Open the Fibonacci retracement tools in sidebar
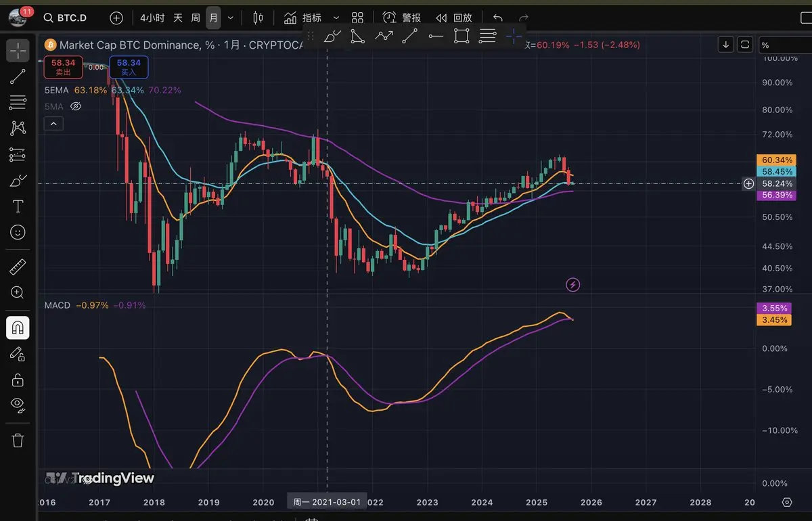The height and width of the screenshot is (521, 812). 18,102
